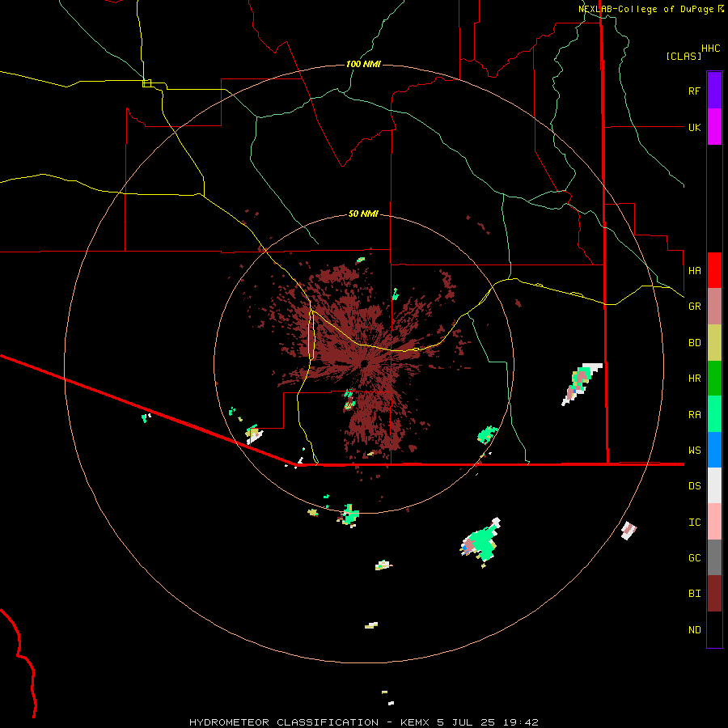Click the [CLAS] units label

(684, 56)
